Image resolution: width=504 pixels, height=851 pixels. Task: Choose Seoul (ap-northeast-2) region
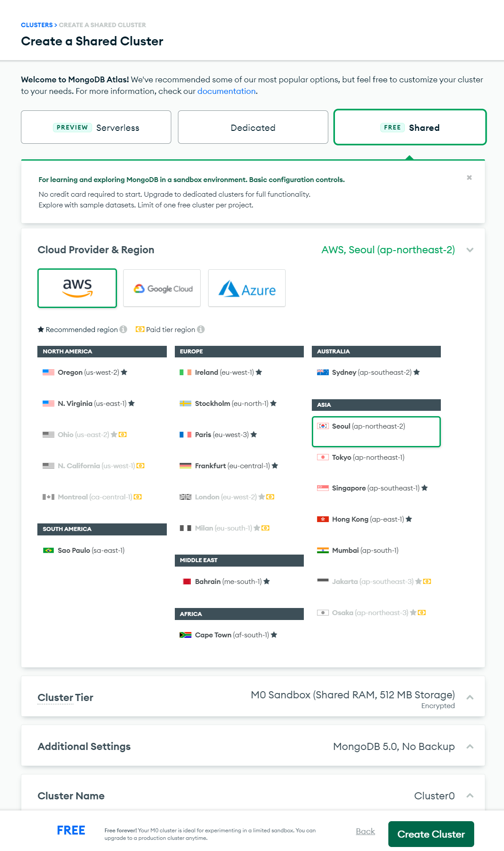[376, 432]
